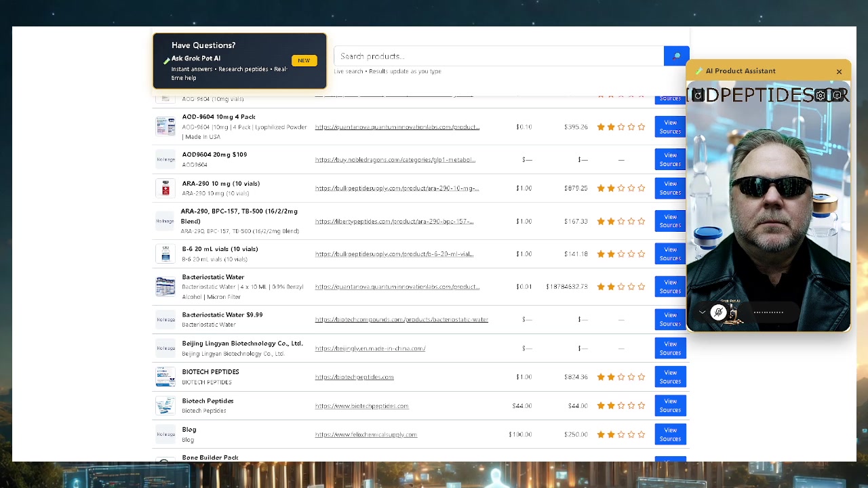This screenshot has height=488, width=868.
Task: Select the product title B-6 20 mL vials (10 vials)
Action: 220,249
